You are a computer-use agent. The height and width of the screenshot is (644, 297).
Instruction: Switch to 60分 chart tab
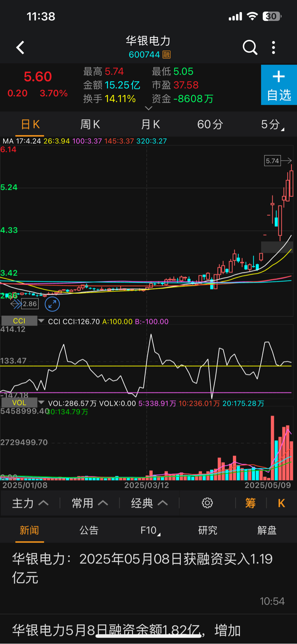click(x=210, y=124)
